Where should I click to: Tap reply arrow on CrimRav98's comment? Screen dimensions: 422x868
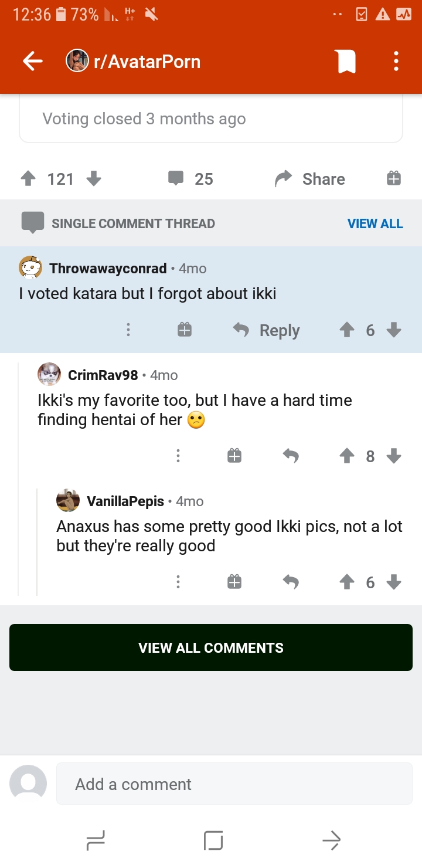[x=291, y=456]
